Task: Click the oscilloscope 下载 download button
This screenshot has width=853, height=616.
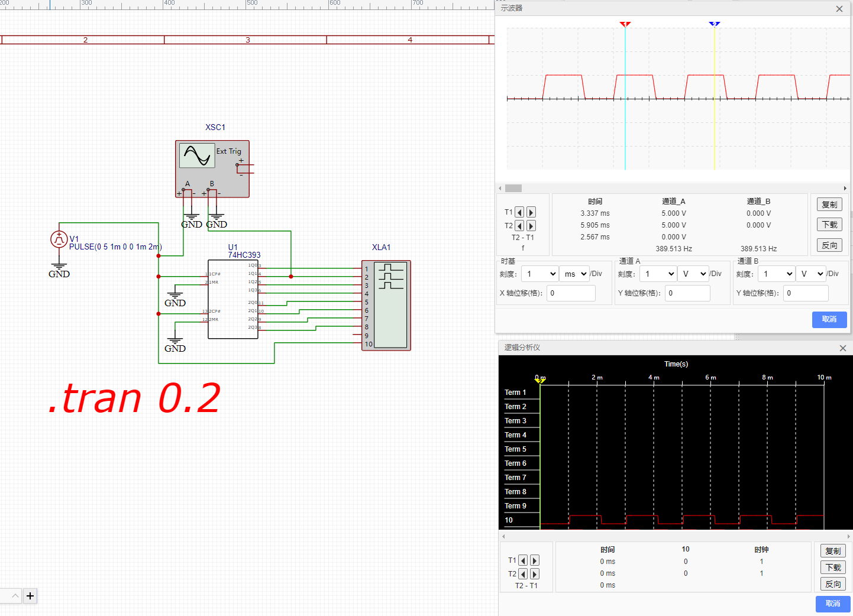Action: click(829, 225)
